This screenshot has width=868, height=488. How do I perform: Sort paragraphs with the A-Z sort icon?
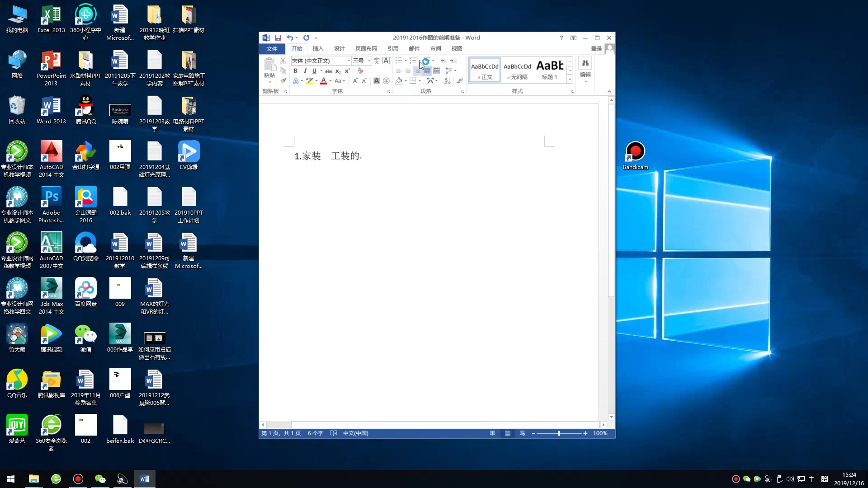coord(447,80)
